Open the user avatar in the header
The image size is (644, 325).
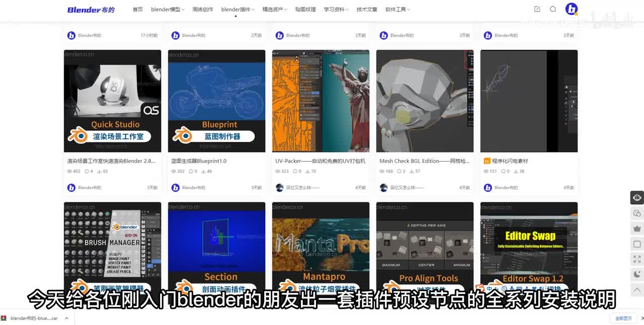click(572, 9)
